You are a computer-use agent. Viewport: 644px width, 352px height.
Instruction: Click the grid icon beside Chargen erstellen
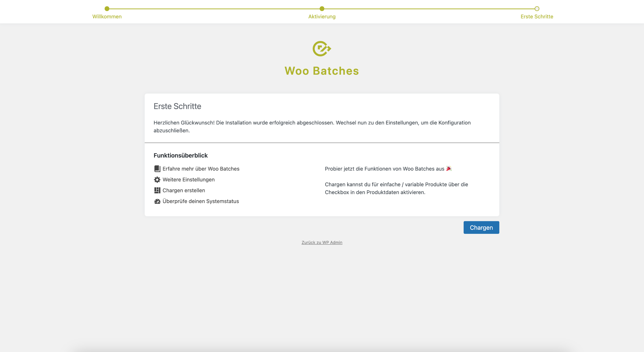(157, 190)
